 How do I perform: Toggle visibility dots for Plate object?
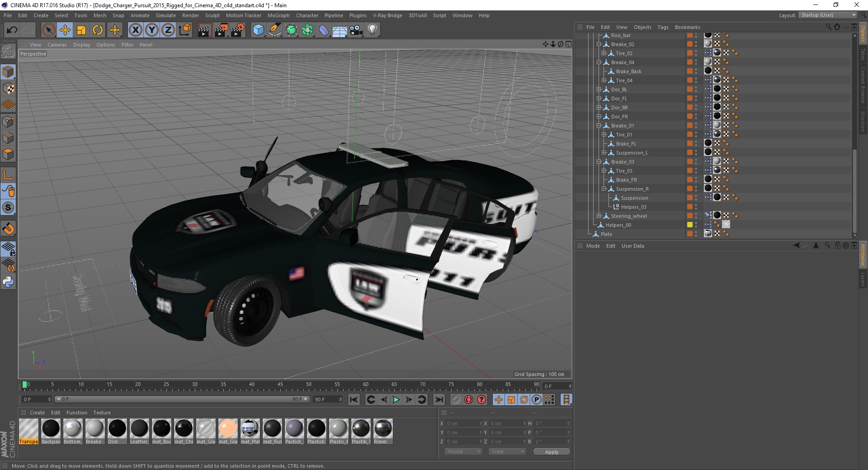point(696,234)
